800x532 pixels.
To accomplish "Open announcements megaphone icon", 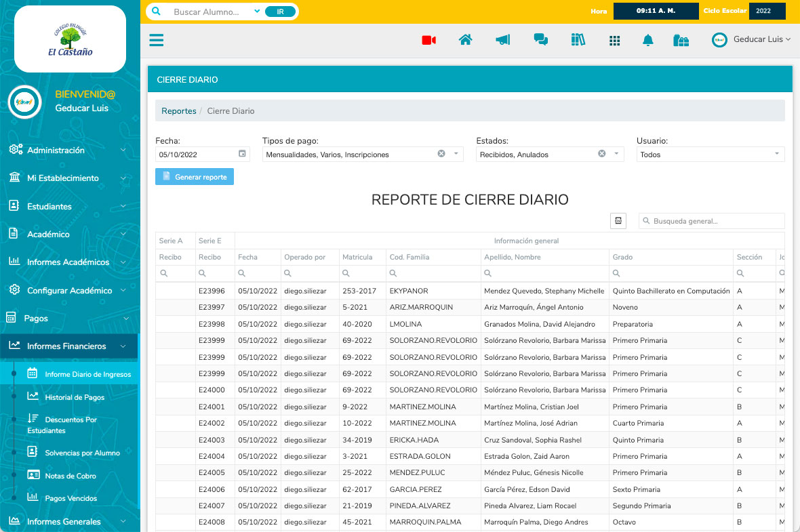I will [x=502, y=40].
